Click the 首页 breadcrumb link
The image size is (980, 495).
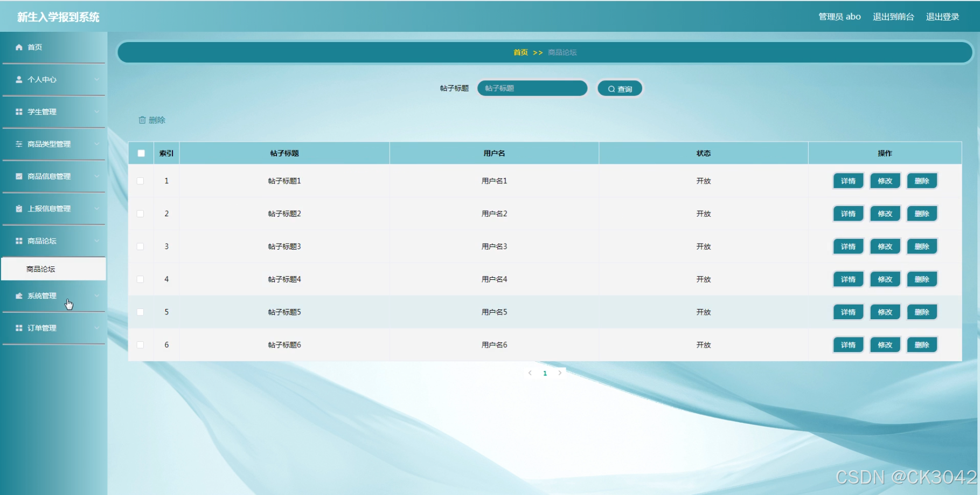(x=520, y=53)
